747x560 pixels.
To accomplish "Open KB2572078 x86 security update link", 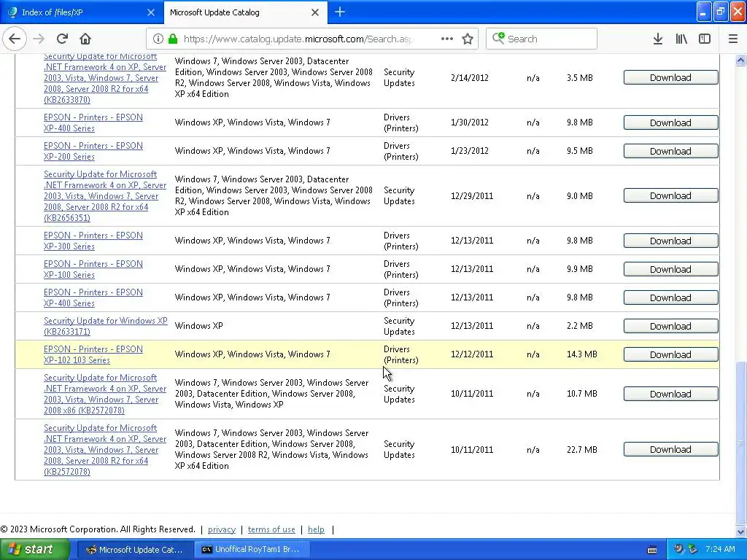I will (x=105, y=394).
